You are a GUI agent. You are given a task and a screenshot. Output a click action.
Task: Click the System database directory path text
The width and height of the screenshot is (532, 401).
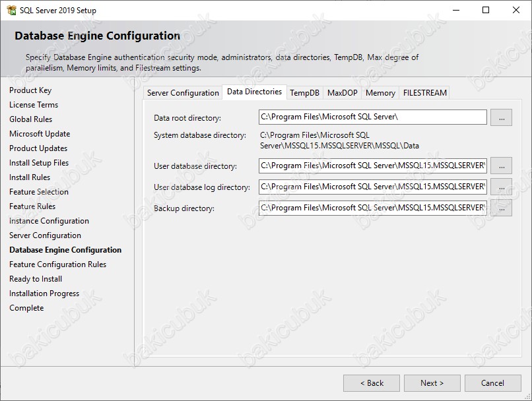[x=339, y=140]
